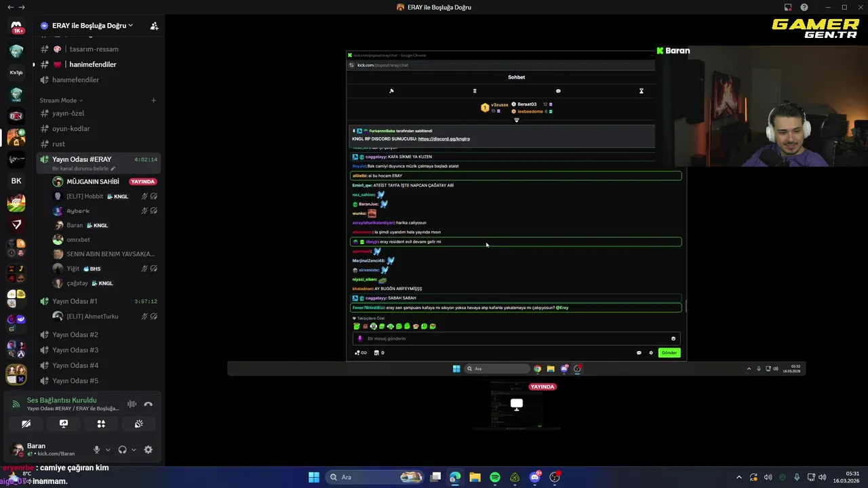Join Yayın Odası #3 voice channel
Viewport: 868px width, 488px height.
(75, 350)
